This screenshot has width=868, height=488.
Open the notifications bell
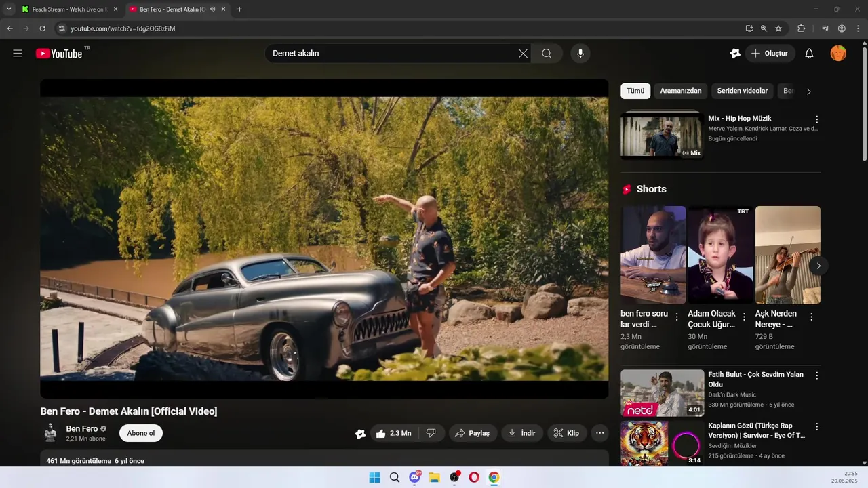(809, 54)
